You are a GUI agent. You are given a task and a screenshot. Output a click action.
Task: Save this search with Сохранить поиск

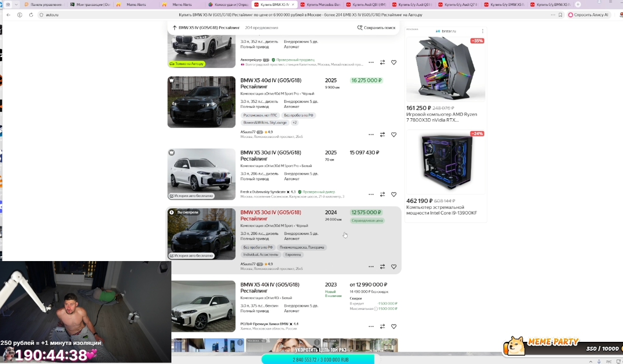pos(376,28)
